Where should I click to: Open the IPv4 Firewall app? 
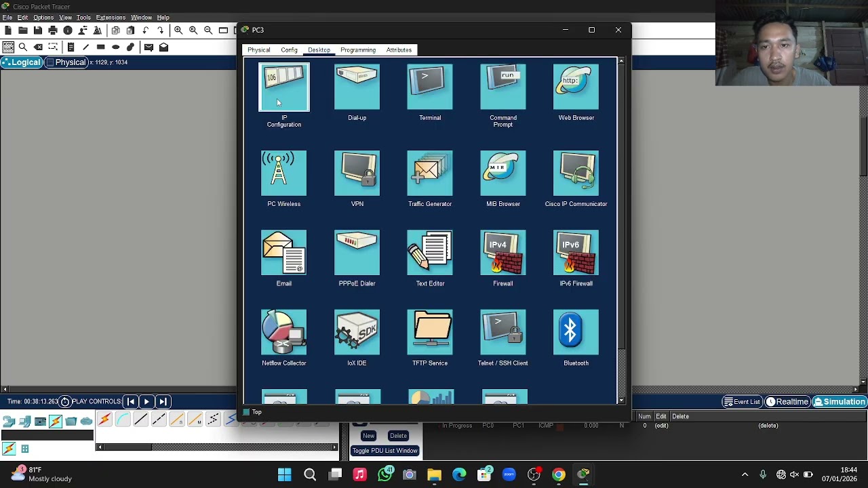[503, 253]
